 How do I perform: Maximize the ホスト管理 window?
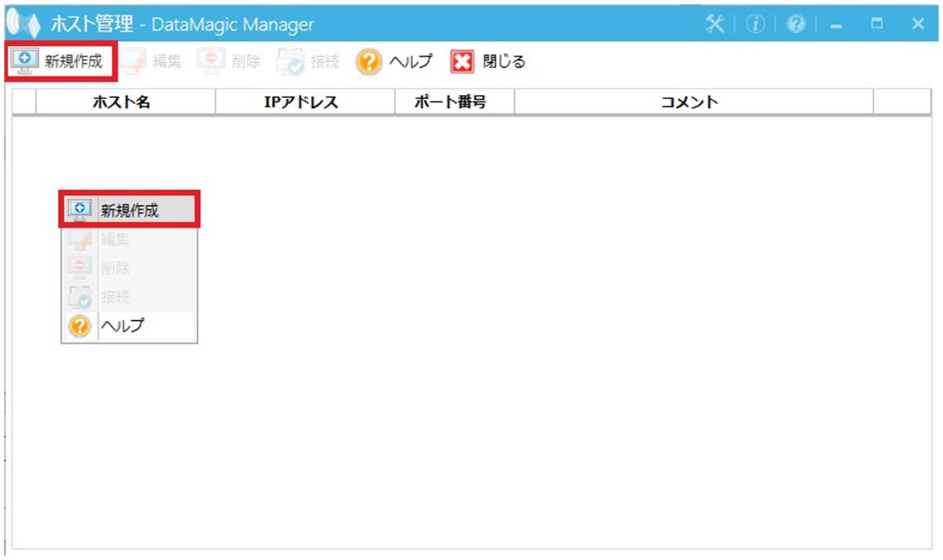(877, 24)
